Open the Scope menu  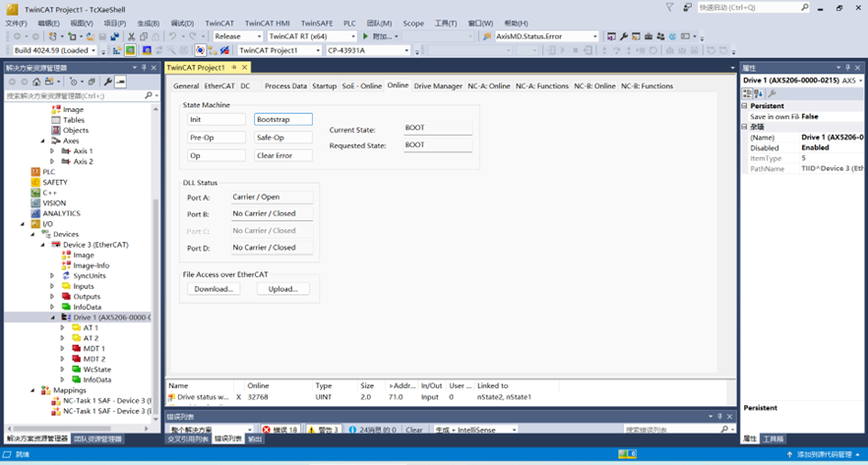[413, 24]
